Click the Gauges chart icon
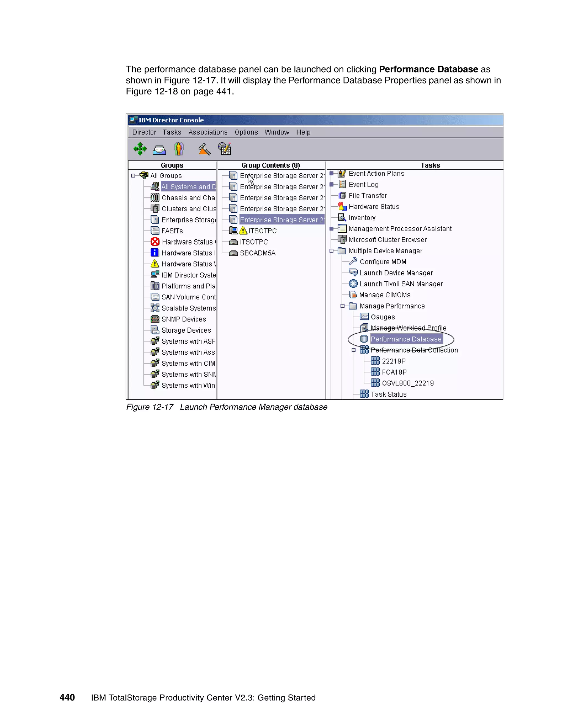 [364, 317]
